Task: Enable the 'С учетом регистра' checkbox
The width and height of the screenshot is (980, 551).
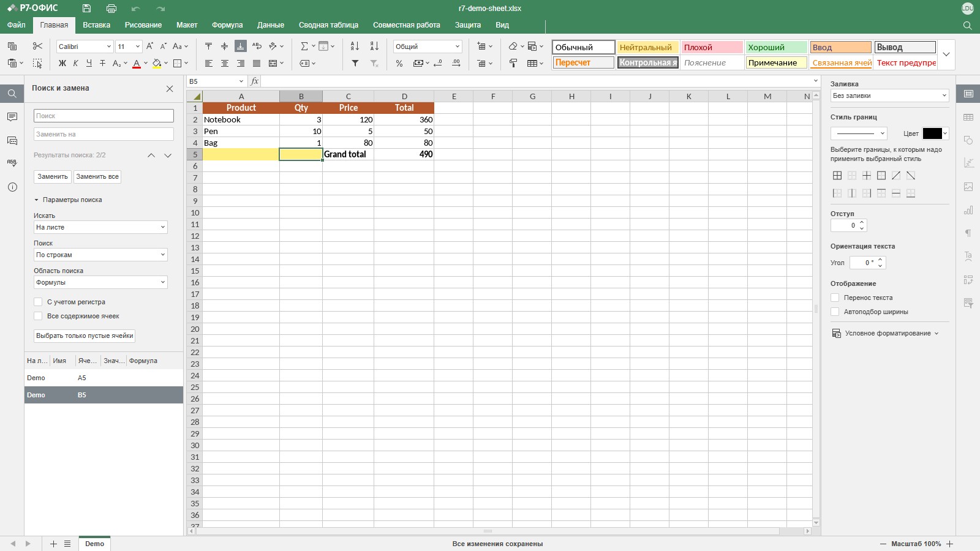Action: (38, 302)
